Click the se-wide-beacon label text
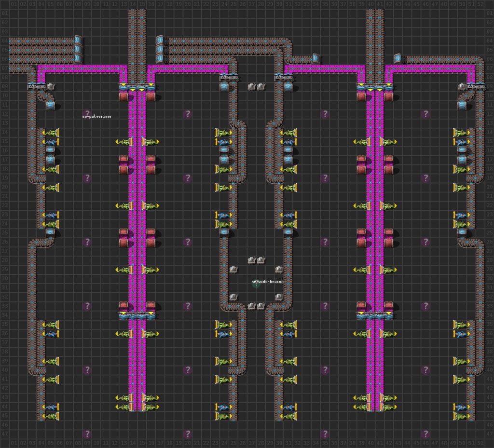494x448 pixels. pos(267,282)
